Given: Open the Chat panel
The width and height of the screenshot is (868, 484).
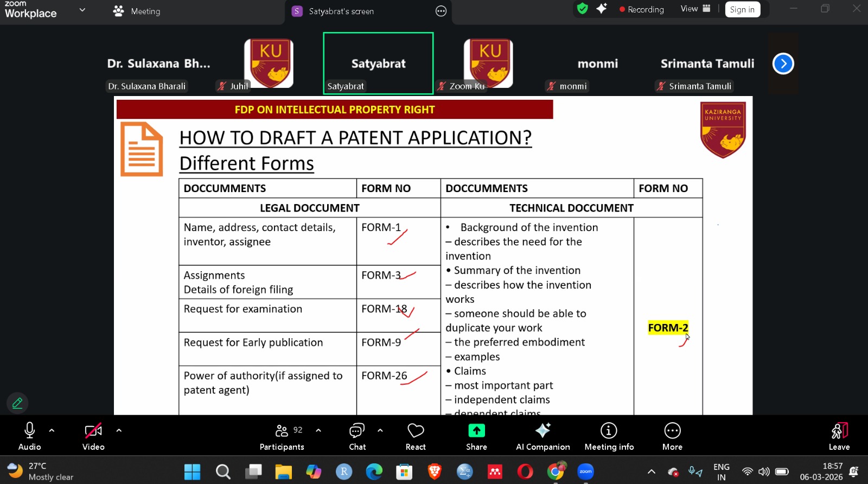Looking at the screenshot, I should pyautogui.click(x=357, y=437).
